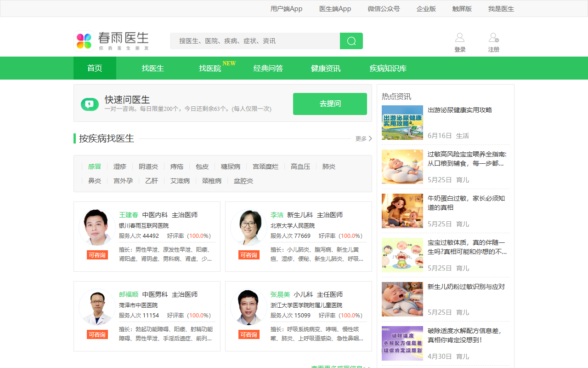Open the 找医院 navigation tab
Viewport: 588px width, 368px height.
[x=210, y=68]
